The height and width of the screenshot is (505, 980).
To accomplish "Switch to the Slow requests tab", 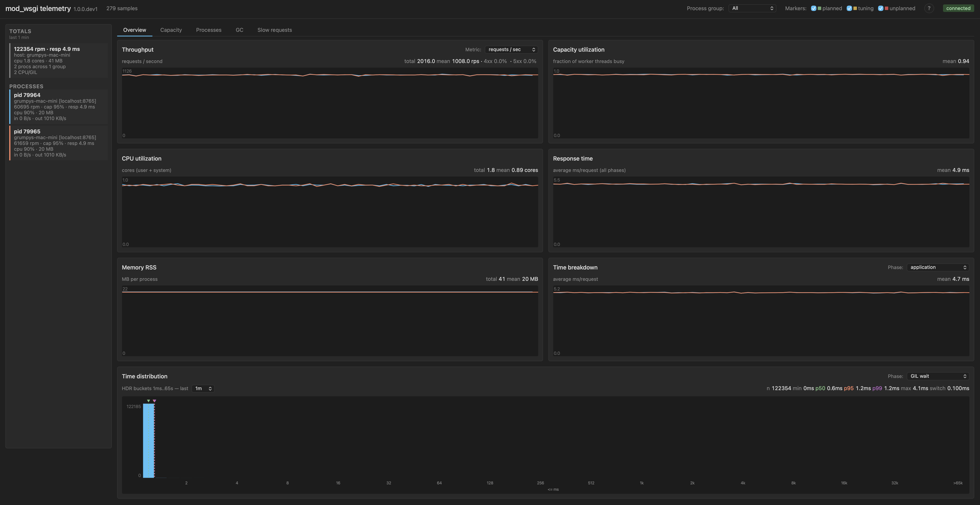I will point(275,30).
